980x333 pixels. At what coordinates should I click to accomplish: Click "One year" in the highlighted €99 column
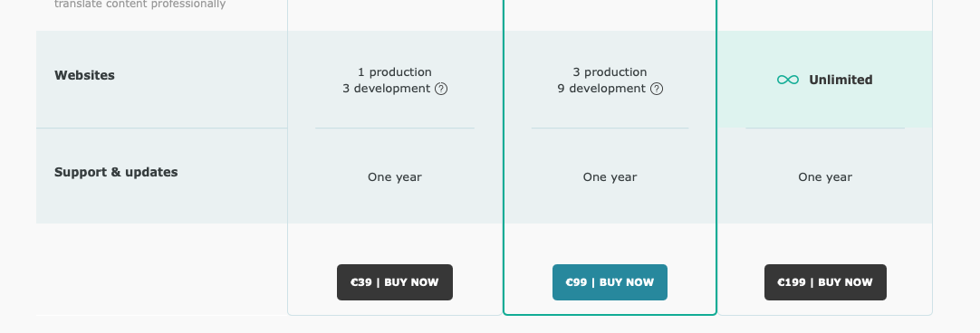tap(610, 177)
